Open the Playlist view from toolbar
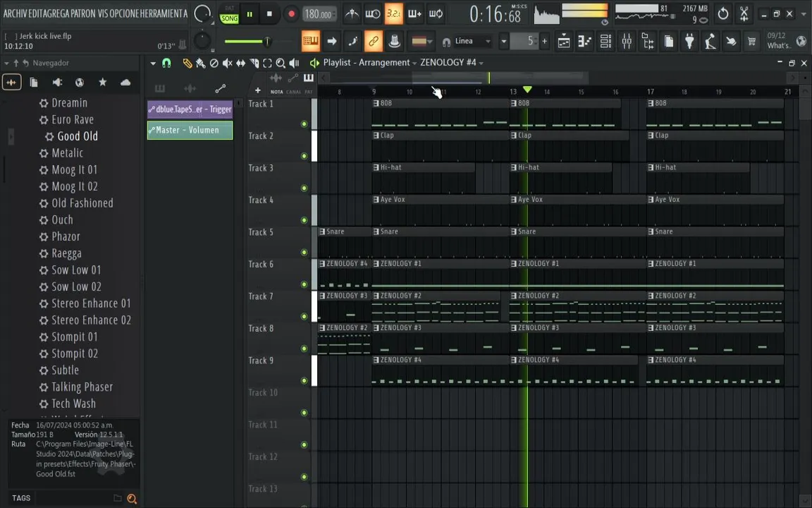The image size is (812, 508). [x=564, y=41]
